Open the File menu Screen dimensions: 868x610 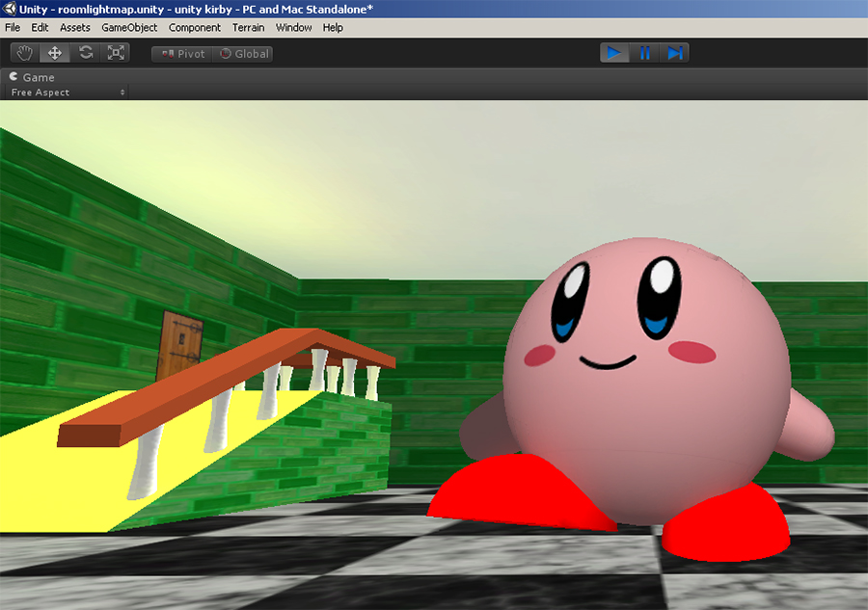pyautogui.click(x=13, y=28)
